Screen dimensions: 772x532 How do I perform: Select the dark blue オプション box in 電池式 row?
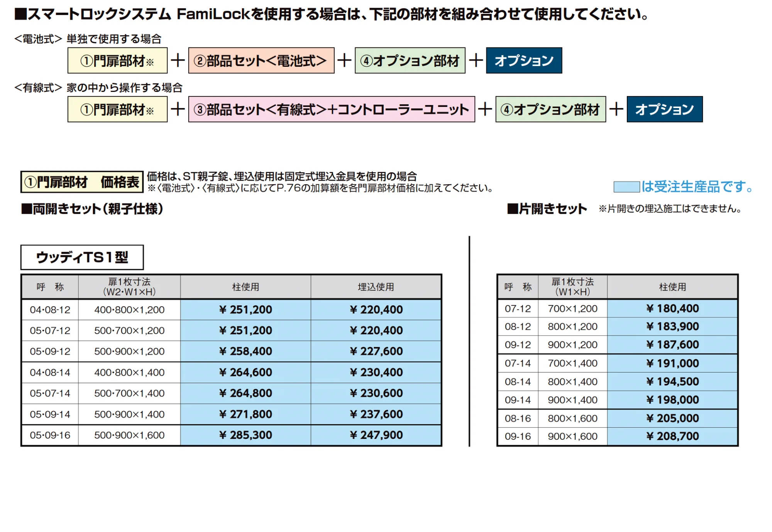[x=524, y=61]
